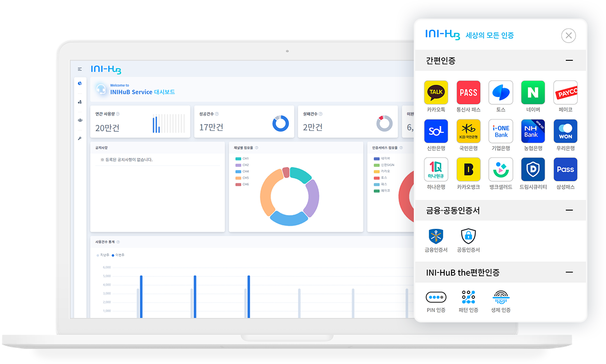This screenshot has height=364, width=606.
Task: Click the INI-HuB logo in dashboard header
Action: pos(106,70)
